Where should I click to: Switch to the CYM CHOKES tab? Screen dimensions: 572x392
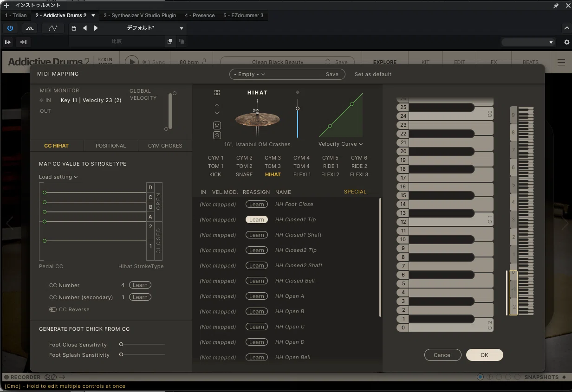(x=165, y=146)
